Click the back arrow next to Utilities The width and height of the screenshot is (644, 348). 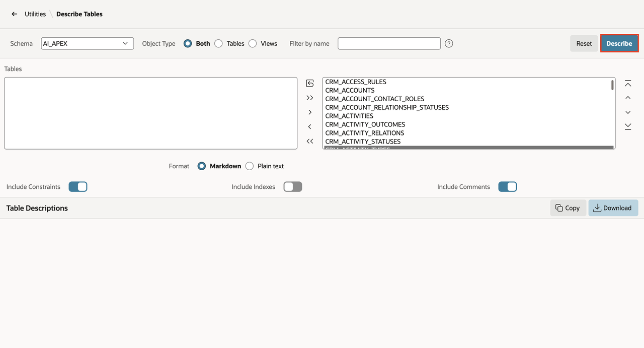15,14
